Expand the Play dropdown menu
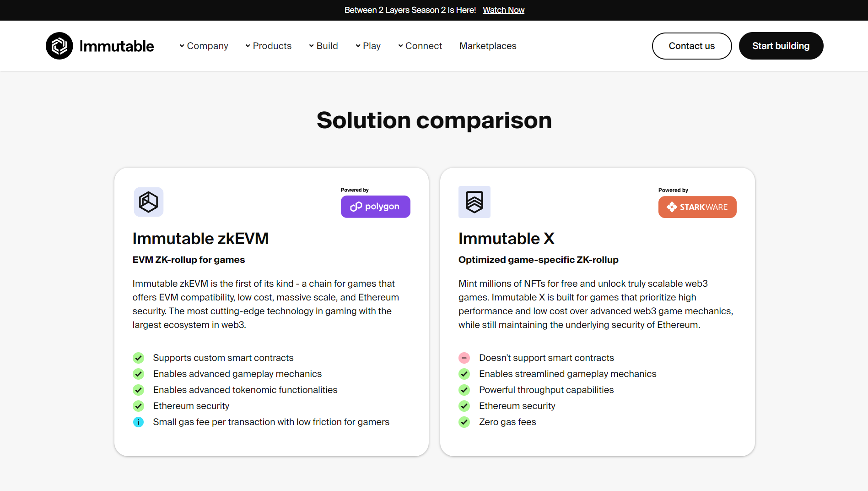Screen dimensions: 868x491 coord(368,46)
